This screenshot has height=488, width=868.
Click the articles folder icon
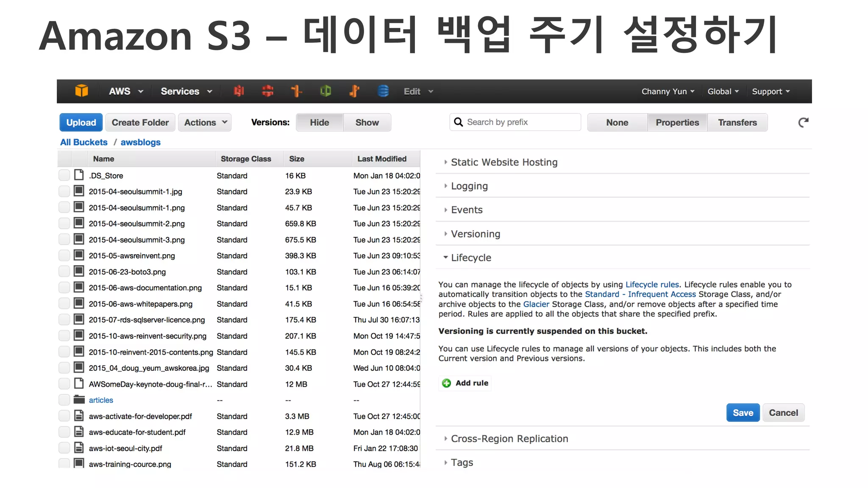coord(79,399)
